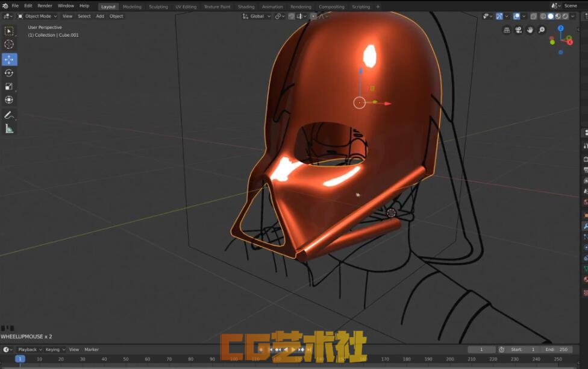This screenshot has height=369, width=588.
Task: Select the Select Box tool
Action: click(9, 31)
